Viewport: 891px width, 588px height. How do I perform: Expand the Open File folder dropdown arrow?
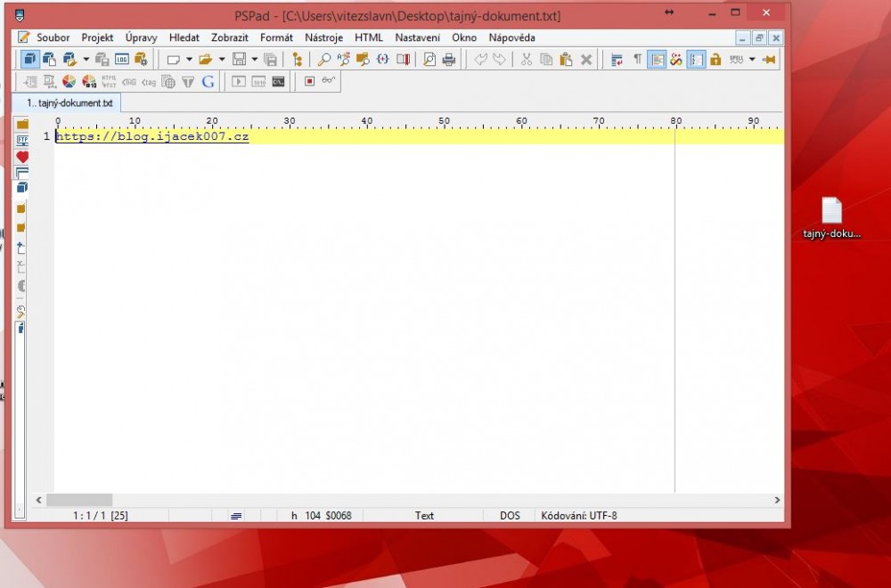click(222, 60)
